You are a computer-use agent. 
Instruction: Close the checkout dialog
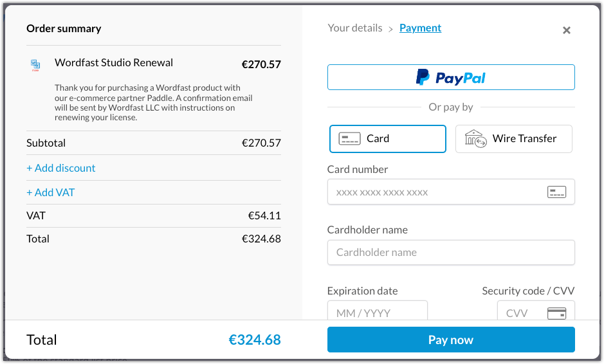click(566, 30)
